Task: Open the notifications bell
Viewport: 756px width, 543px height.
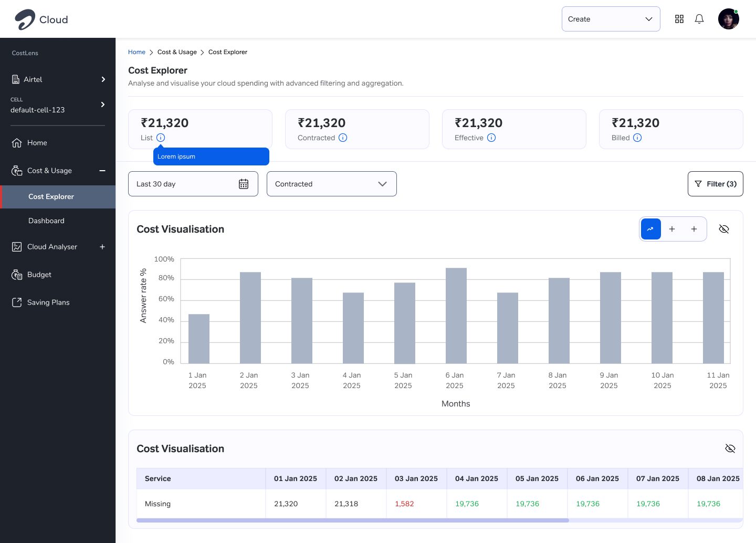Action: point(699,19)
